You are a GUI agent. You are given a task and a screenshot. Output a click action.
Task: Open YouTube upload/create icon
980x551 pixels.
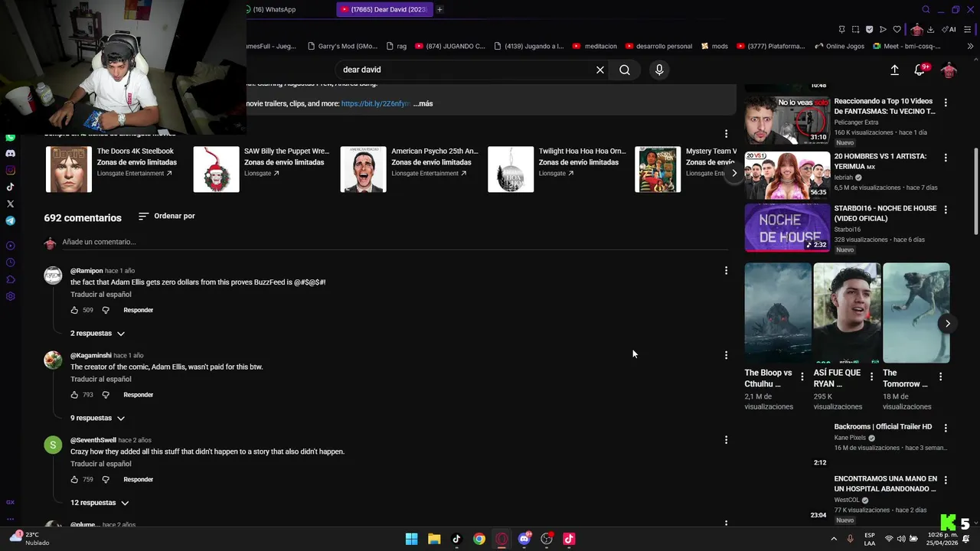[x=894, y=70]
